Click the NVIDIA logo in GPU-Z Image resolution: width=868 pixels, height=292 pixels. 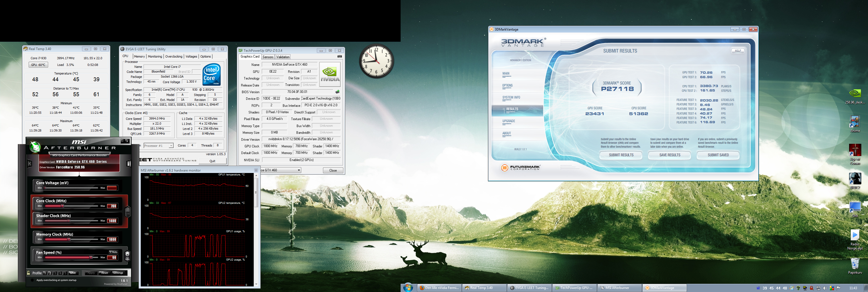(x=330, y=75)
